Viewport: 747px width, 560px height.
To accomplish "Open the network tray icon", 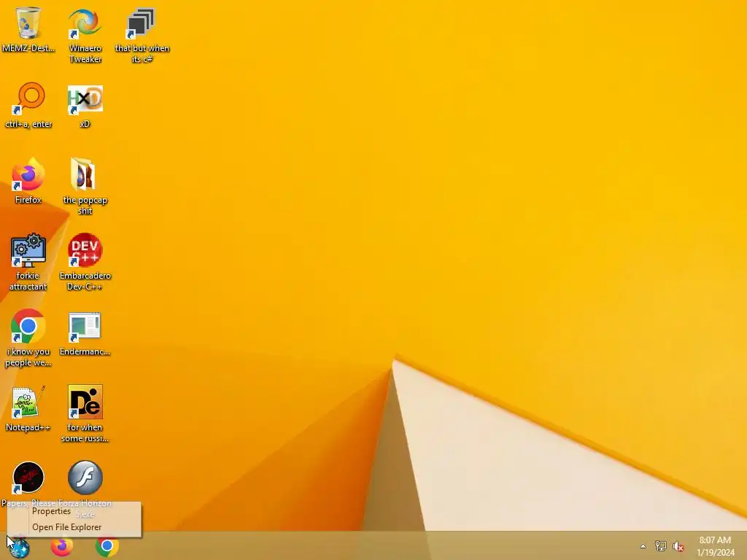I will (x=660, y=546).
